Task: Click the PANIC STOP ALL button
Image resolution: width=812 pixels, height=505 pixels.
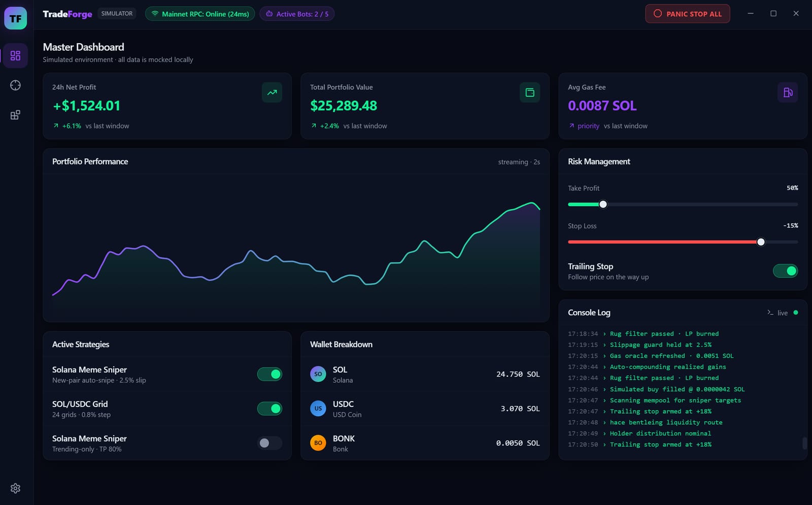Action: tap(688, 14)
